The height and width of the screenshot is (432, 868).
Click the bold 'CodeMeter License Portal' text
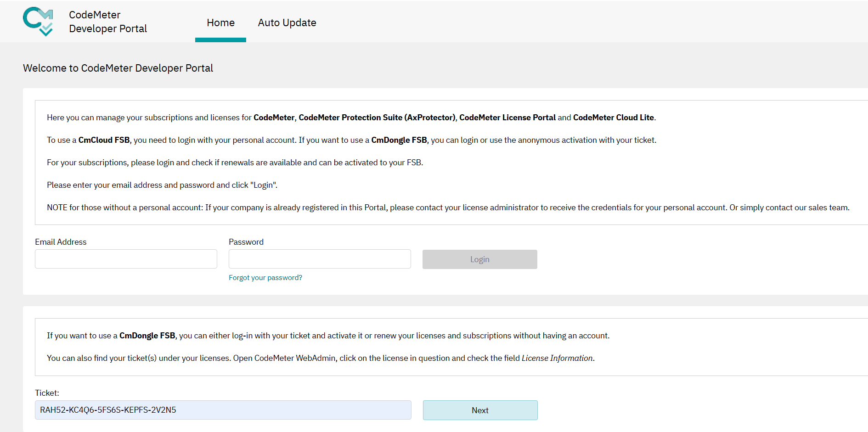point(507,118)
